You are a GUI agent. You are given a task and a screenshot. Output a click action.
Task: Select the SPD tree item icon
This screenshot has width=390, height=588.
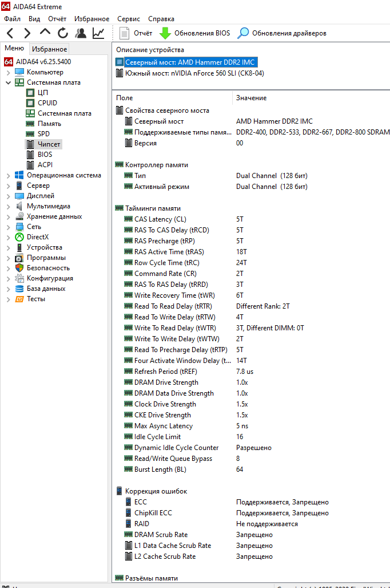(30, 134)
